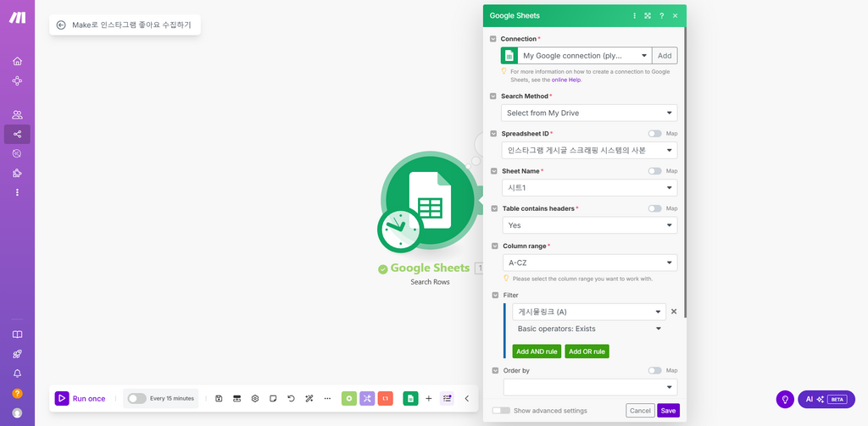Viewport: 868px width, 426px height.
Task: Open the Organization icon in the sidebar
Action: 17,80
